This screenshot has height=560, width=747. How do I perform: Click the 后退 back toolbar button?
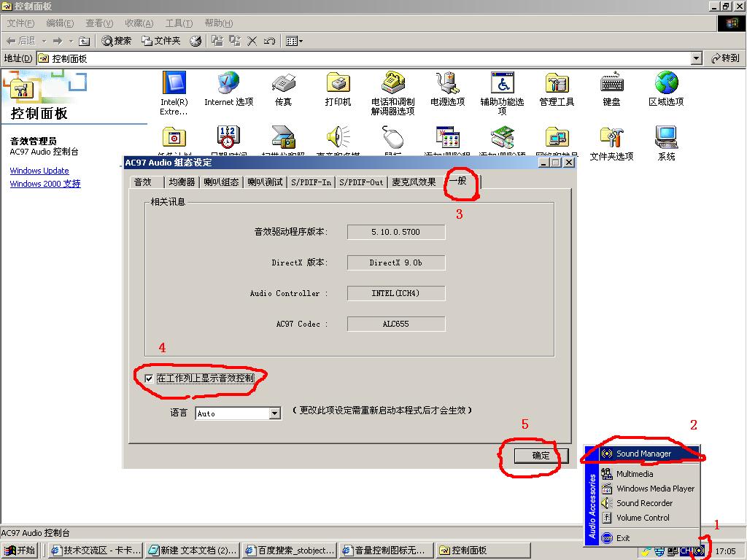click(21, 41)
